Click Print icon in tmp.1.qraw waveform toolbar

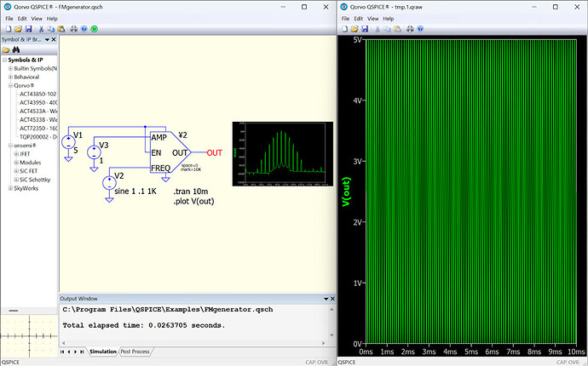pyautogui.click(x=410, y=29)
